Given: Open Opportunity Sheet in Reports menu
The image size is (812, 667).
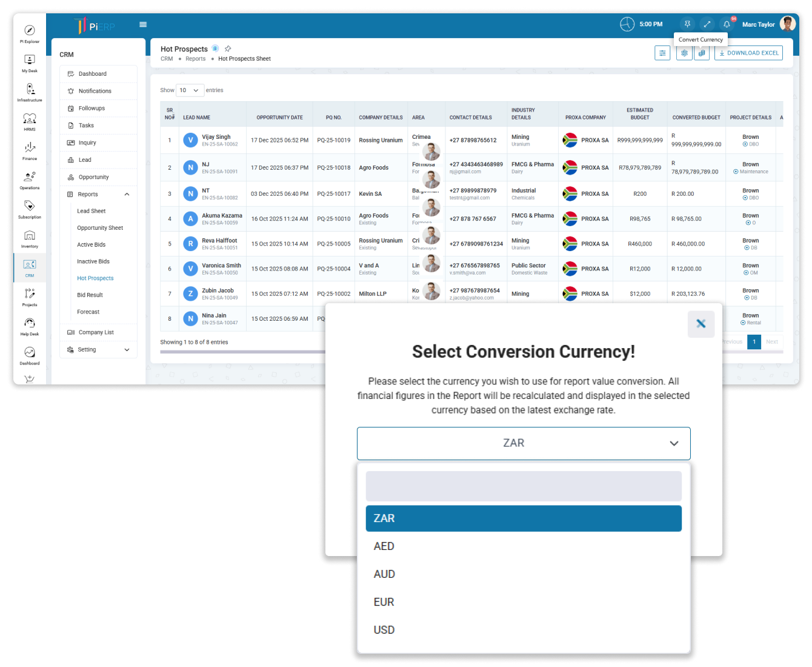Looking at the screenshot, I should pos(100,228).
